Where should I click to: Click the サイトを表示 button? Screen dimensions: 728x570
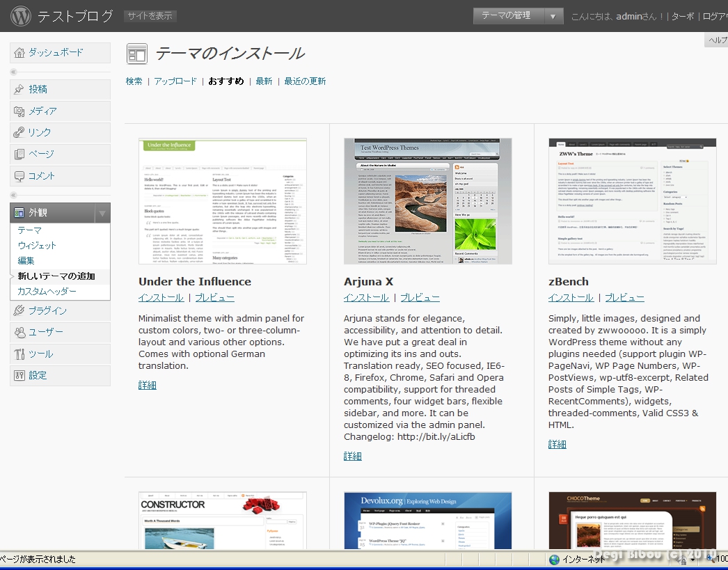point(150,16)
